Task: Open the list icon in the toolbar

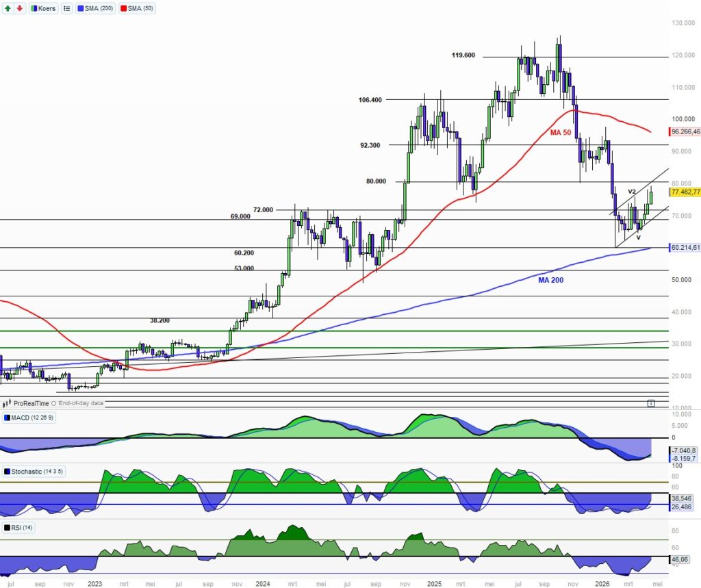Action: (66, 8)
